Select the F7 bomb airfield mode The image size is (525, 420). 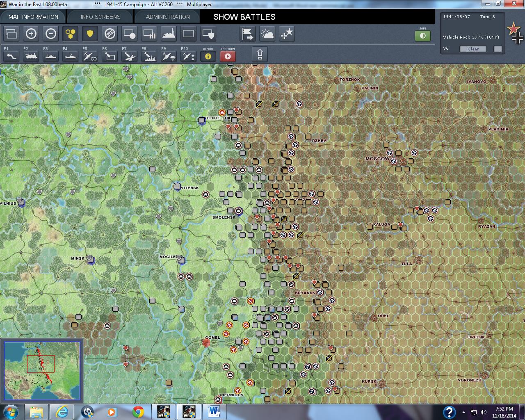pyautogui.click(x=130, y=56)
